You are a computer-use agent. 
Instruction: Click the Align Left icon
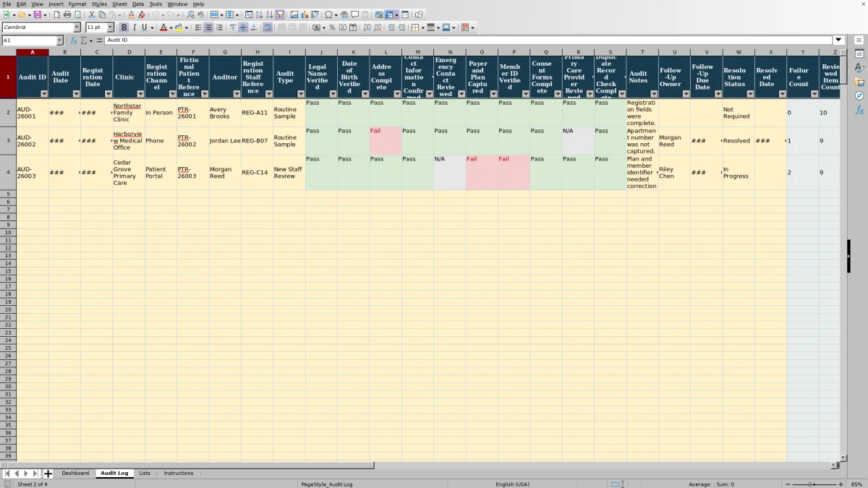198,27
